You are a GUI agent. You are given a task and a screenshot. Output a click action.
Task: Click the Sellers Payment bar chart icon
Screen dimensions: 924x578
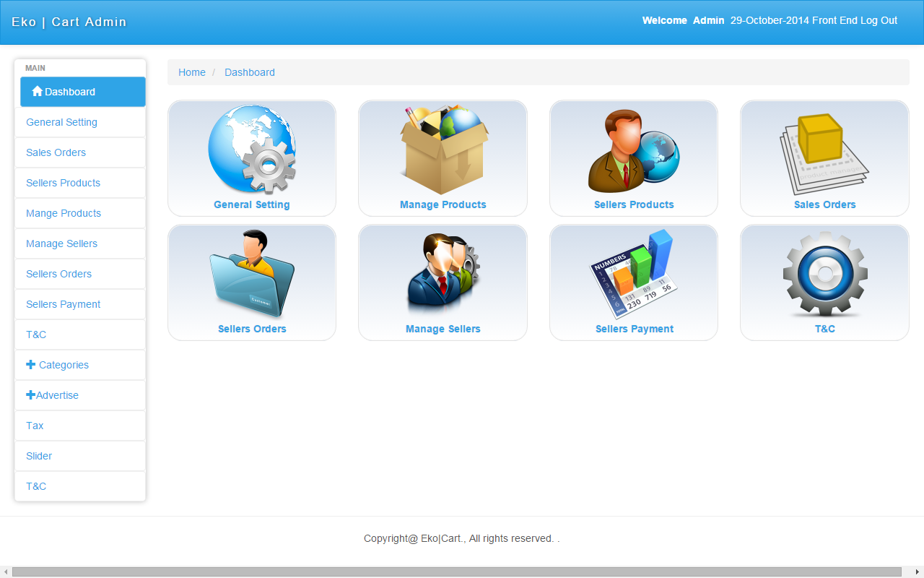click(633, 274)
